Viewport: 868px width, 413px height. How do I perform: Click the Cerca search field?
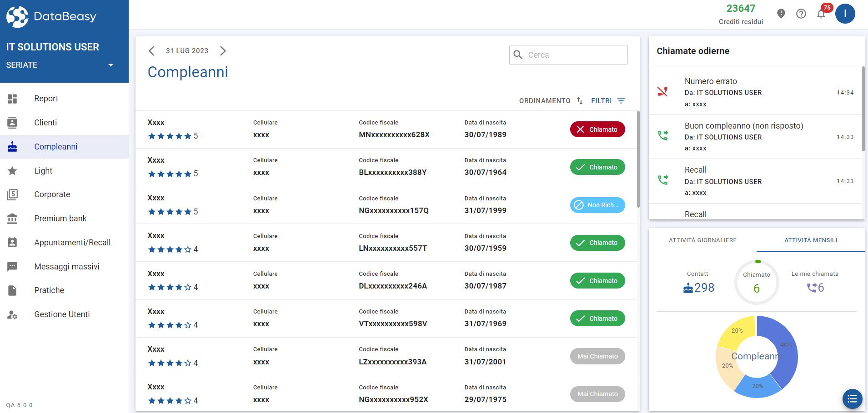point(568,55)
